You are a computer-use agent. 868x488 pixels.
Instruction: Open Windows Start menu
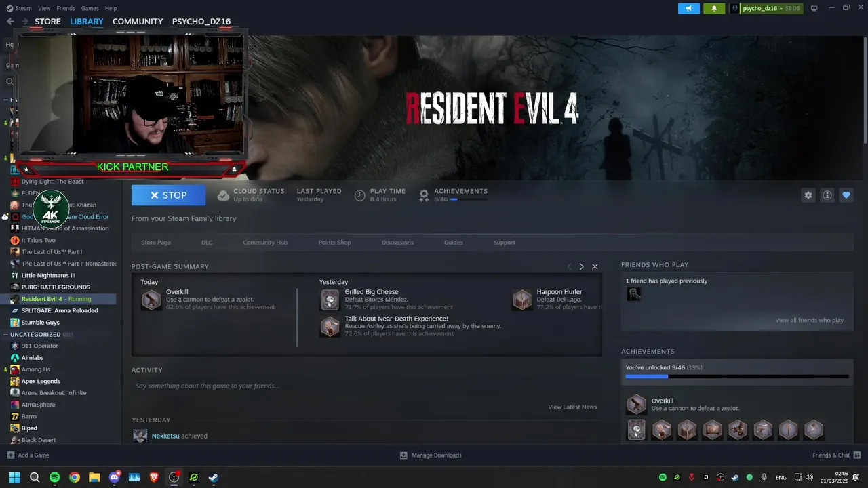14,477
